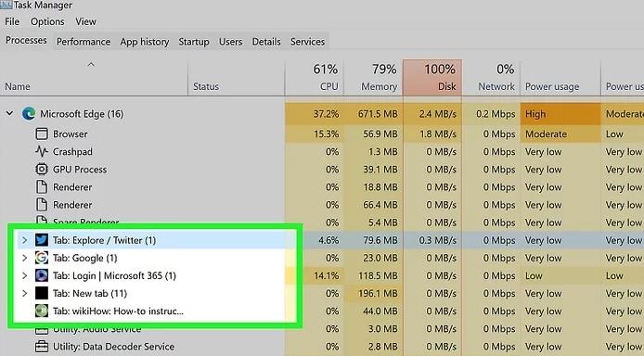The image size is (644, 356).
Task: Sort by the Power usage column
Action: (560, 78)
